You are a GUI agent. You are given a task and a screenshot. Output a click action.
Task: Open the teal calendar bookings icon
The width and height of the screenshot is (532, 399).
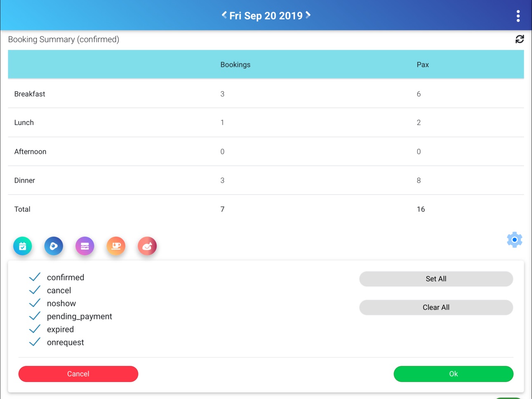(23, 246)
